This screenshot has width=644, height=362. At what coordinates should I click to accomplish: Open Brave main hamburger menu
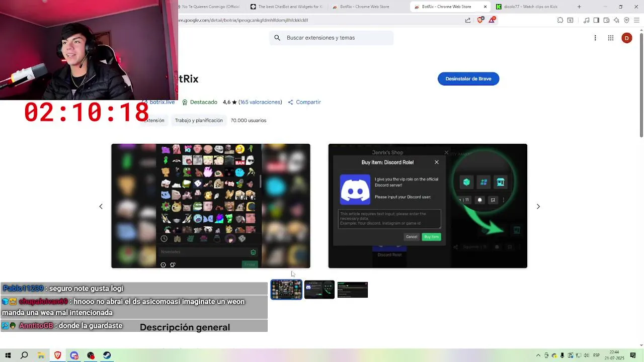tap(636, 20)
